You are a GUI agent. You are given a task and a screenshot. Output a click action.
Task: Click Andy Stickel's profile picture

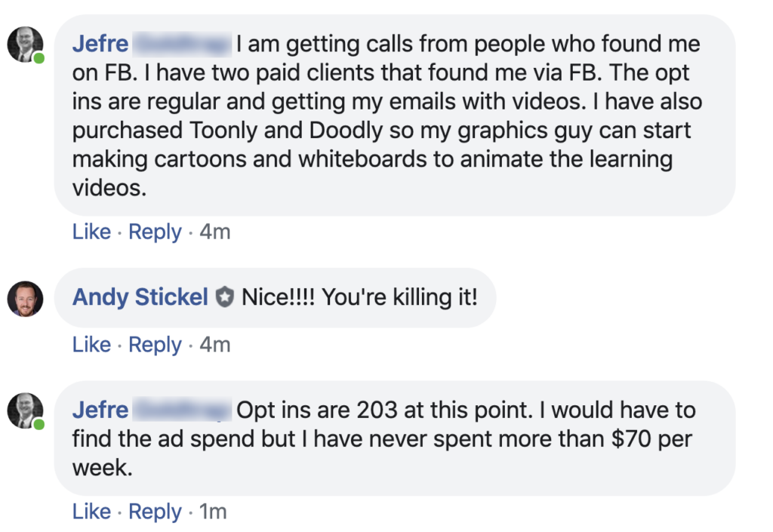(25, 299)
